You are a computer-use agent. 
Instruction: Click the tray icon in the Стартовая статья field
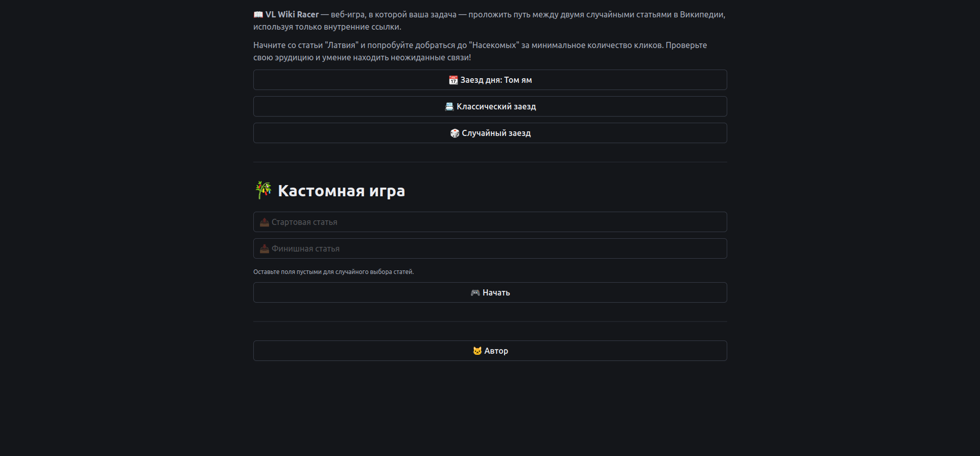264,222
